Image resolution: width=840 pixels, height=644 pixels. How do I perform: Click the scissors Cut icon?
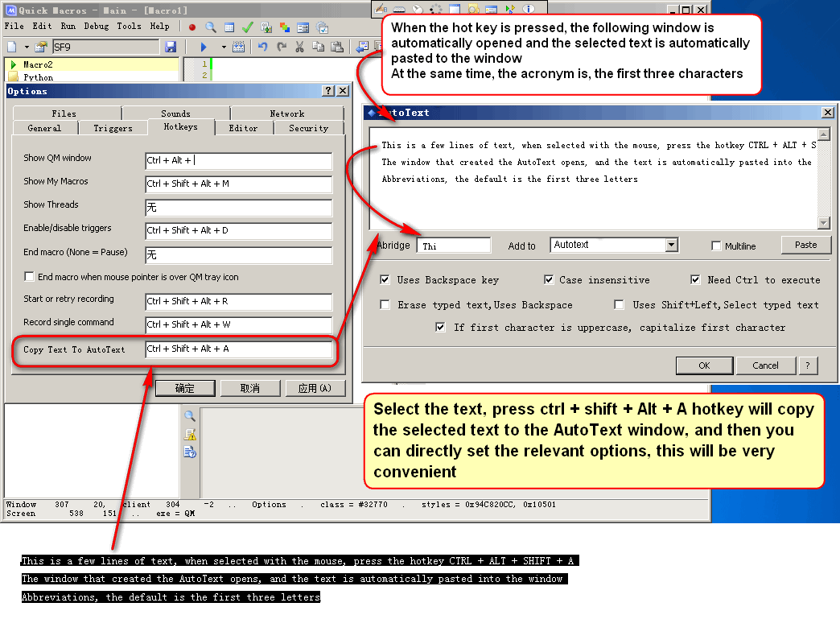(299, 47)
